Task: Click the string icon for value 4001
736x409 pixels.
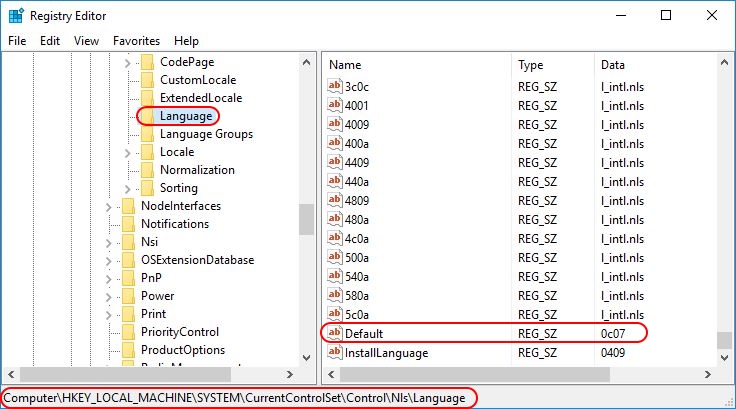Action: [335, 105]
